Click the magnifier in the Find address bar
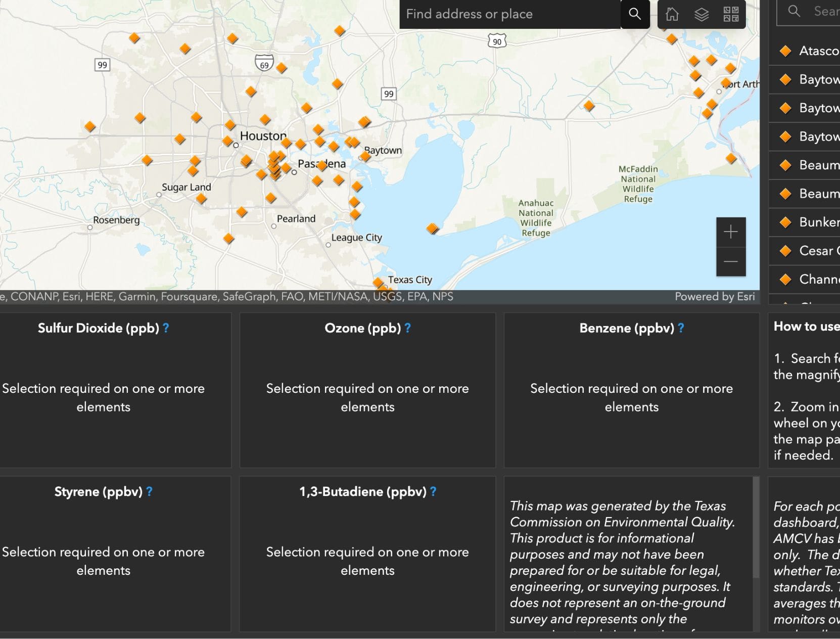840x639 pixels. click(634, 14)
